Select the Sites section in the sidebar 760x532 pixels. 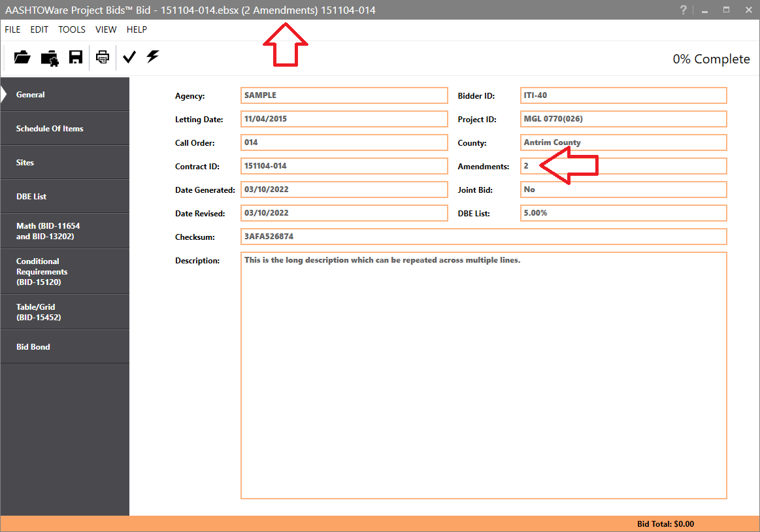click(x=26, y=162)
